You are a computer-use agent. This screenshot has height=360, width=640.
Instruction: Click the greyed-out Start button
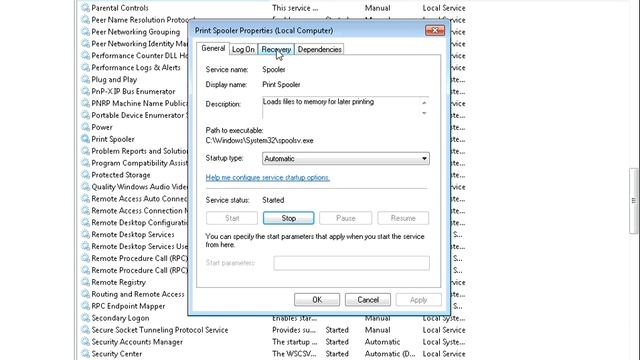[232, 218]
